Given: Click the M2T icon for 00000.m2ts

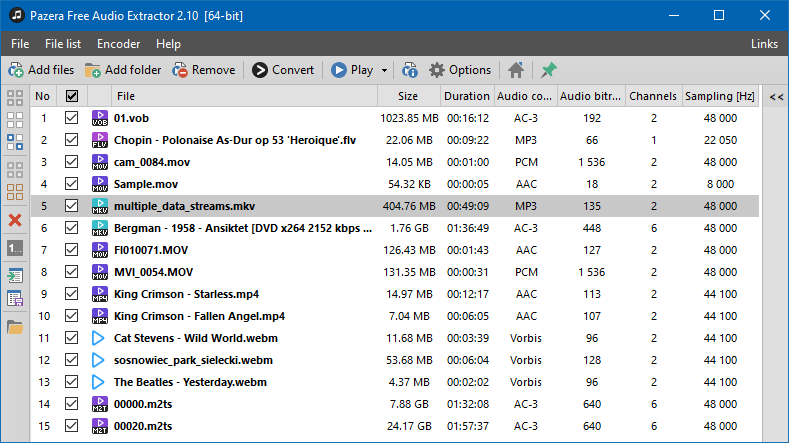Looking at the screenshot, I should (100, 404).
